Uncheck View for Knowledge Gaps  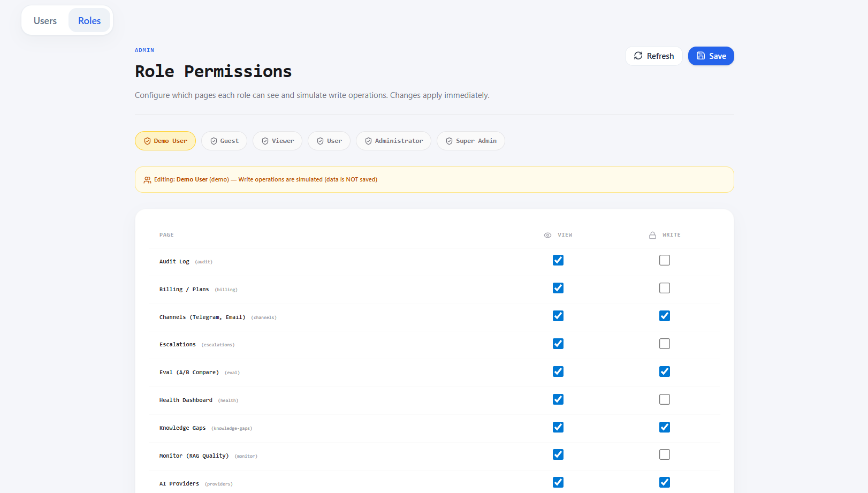(558, 427)
